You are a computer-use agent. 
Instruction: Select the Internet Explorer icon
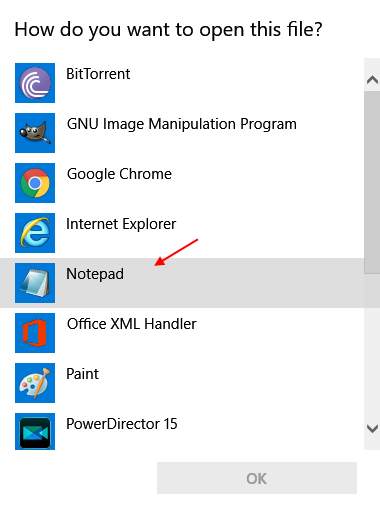click(35, 233)
